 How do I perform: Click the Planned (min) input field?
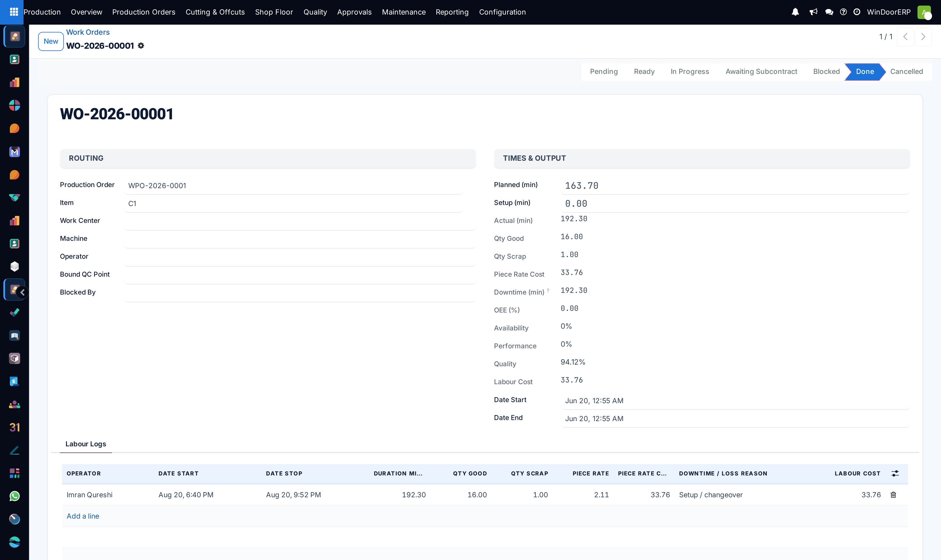click(735, 186)
